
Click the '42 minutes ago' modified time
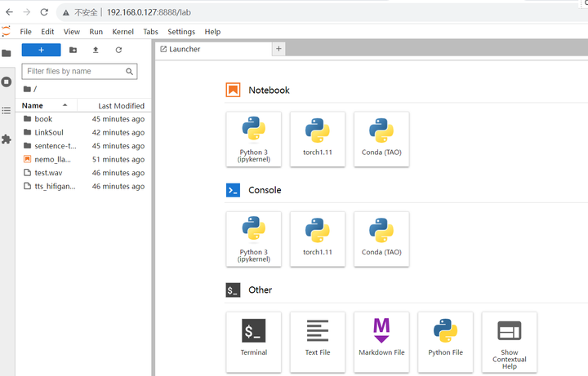point(118,133)
